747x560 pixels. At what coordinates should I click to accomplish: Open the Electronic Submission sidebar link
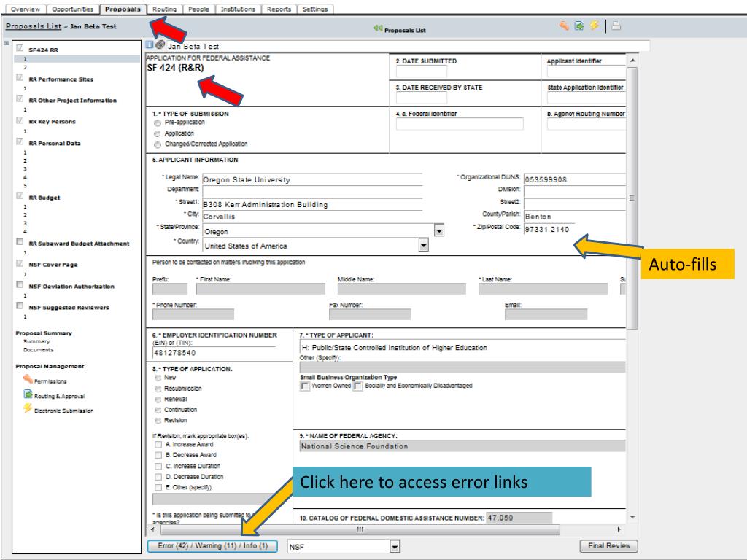(x=64, y=411)
